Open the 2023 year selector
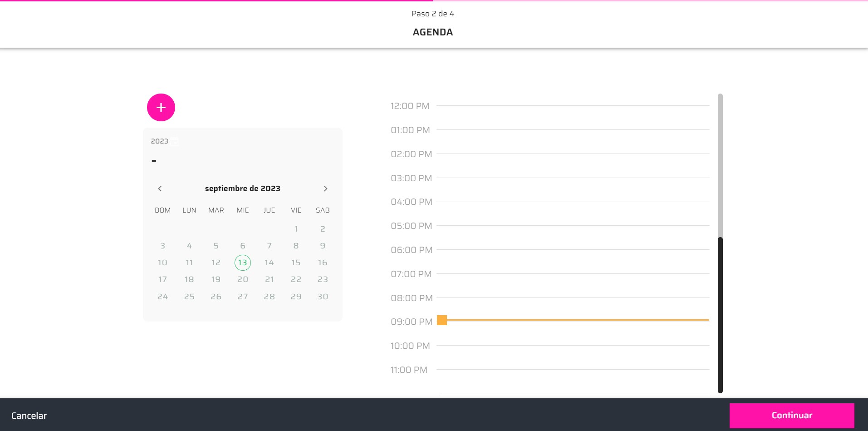 click(x=160, y=141)
